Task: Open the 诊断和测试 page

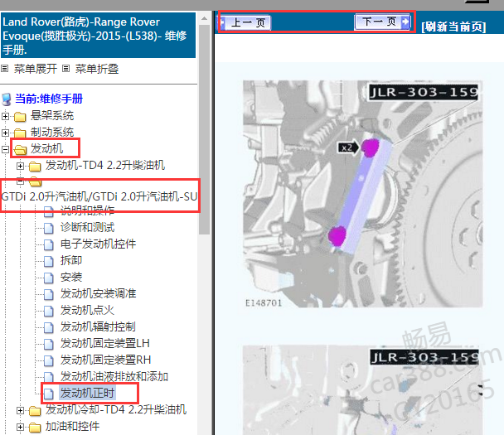Action: tap(87, 228)
